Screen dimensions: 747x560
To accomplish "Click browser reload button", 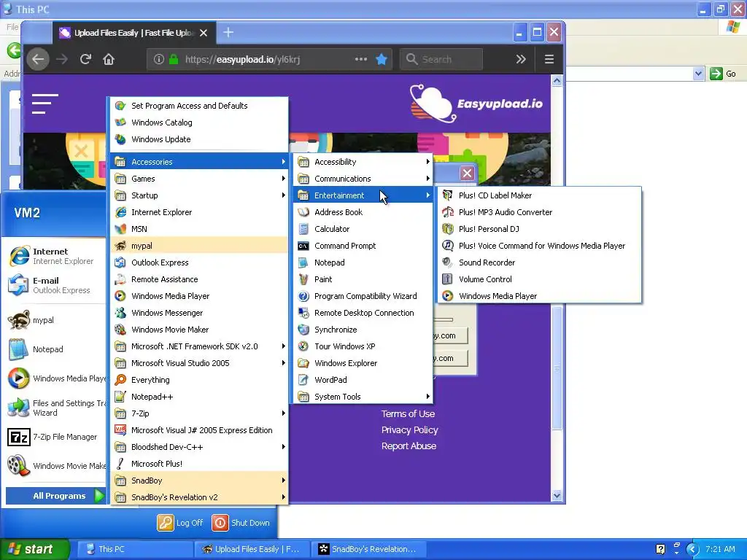I will [x=86, y=59].
